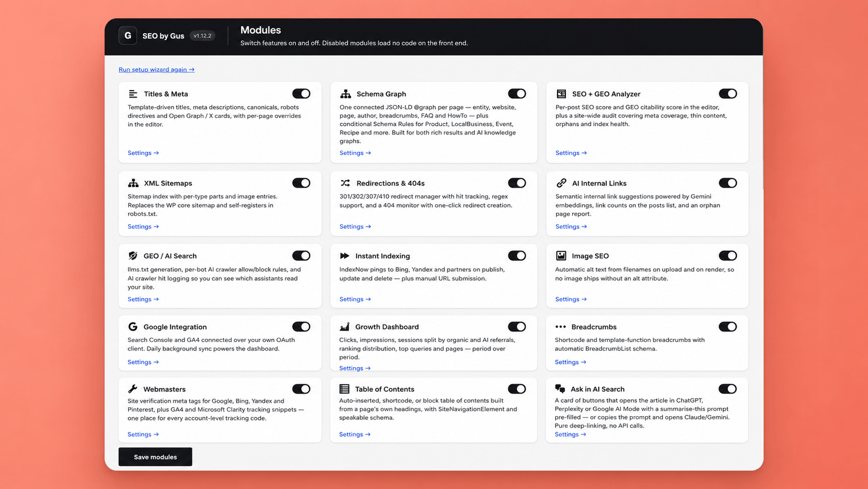Screen dimensions: 868x489
Task: Click the XML Sitemaps tree icon
Action: tap(133, 183)
